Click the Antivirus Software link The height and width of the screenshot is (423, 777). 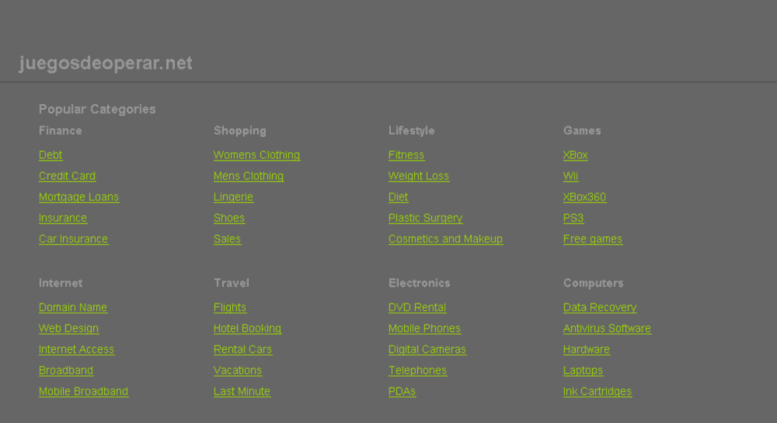point(607,328)
